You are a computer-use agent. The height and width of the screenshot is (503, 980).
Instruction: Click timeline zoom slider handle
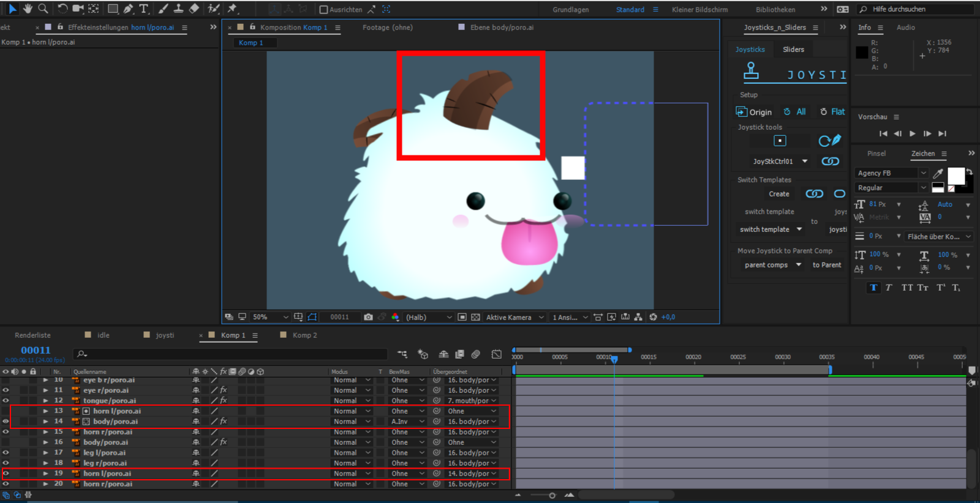pyautogui.click(x=552, y=496)
